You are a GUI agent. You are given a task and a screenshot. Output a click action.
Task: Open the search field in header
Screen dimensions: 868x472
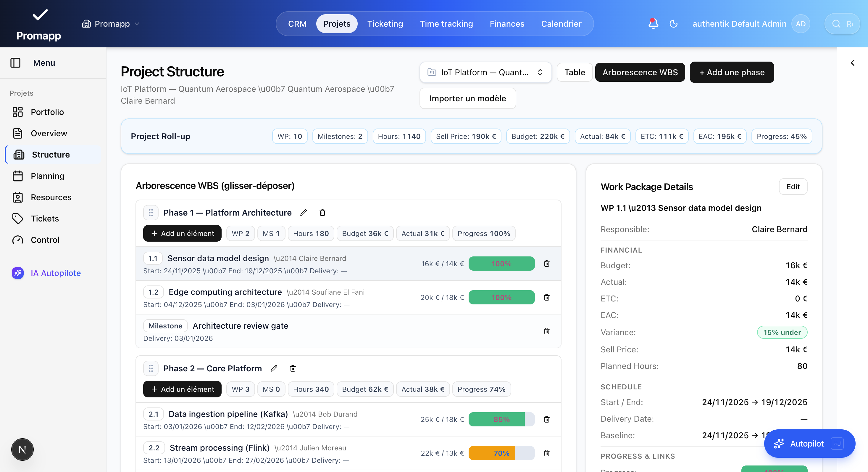pyautogui.click(x=842, y=24)
